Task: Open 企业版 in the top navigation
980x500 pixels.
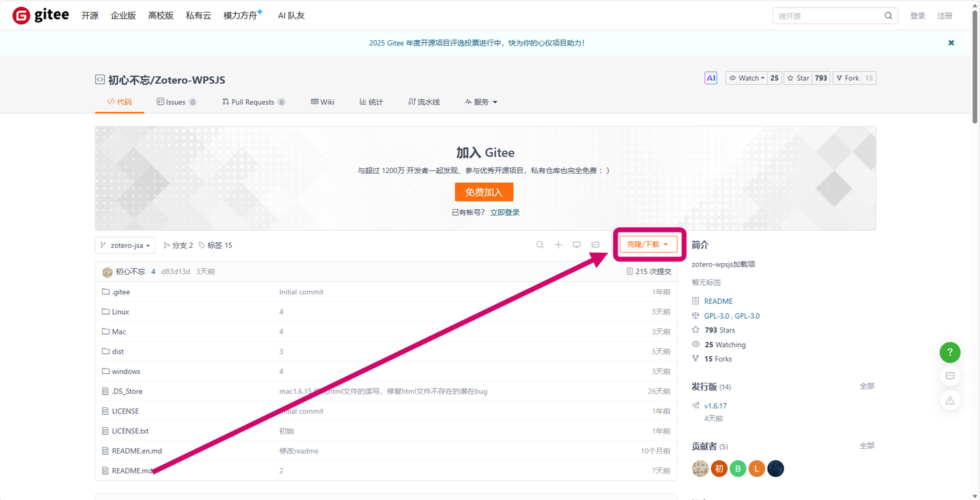Action: click(123, 16)
